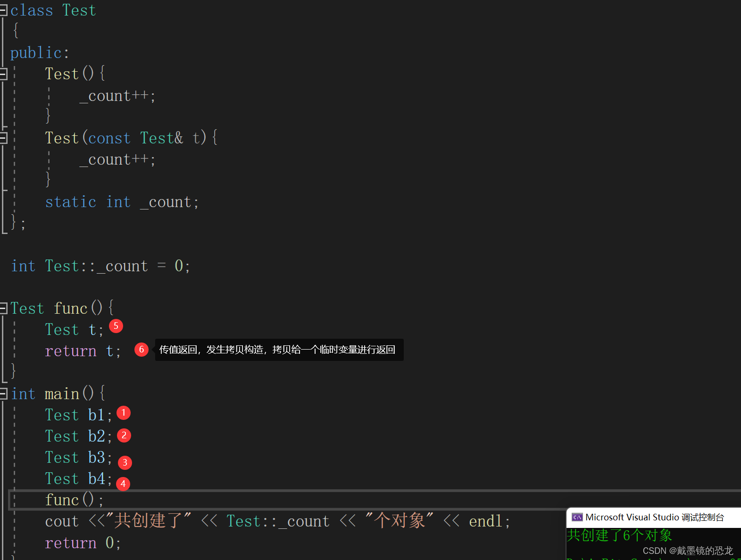Click the "return t;" statement
Viewport: 741px width, 560px height.
pos(83,351)
